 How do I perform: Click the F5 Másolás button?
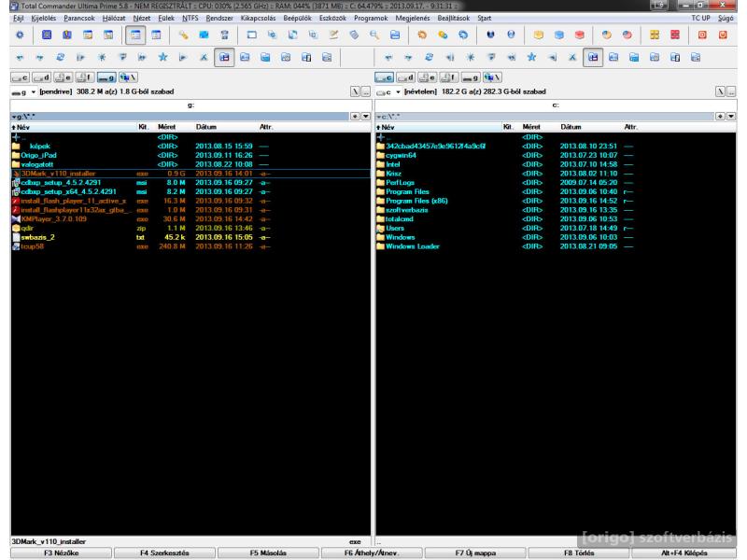pyautogui.click(x=268, y=553)
